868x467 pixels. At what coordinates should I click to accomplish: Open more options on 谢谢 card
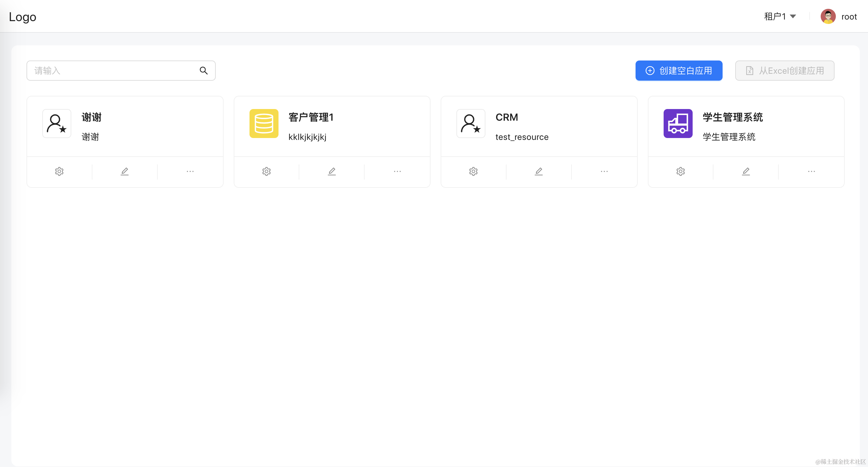(190, 171)
